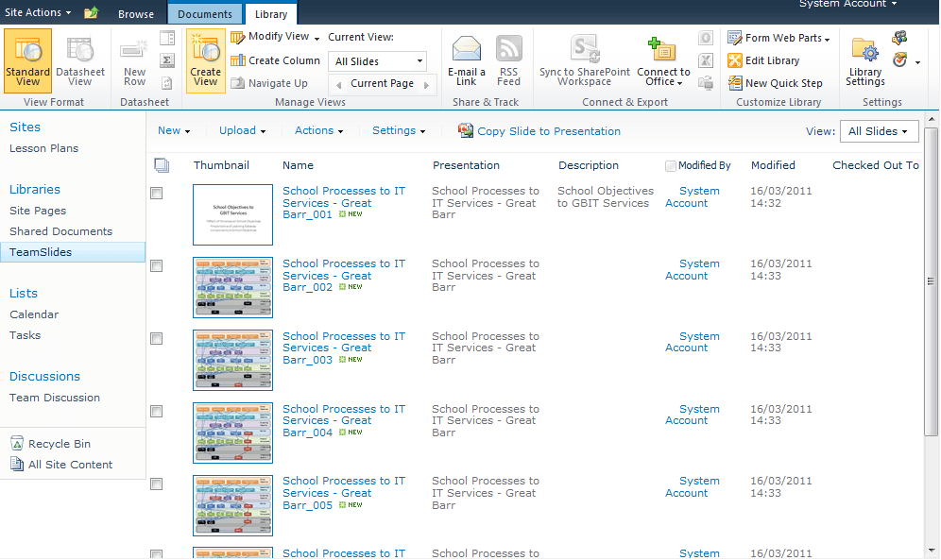Click the RSS Feed icon

[508, 59]
